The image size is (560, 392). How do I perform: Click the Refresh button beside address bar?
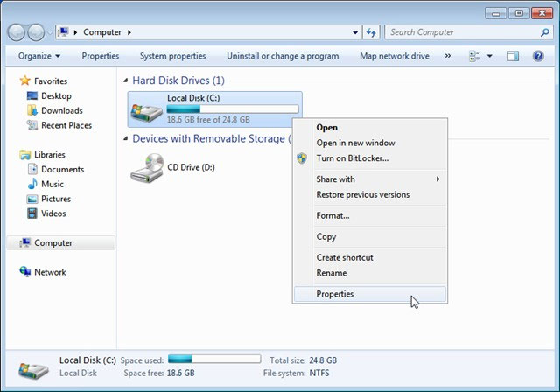(371, 33)
